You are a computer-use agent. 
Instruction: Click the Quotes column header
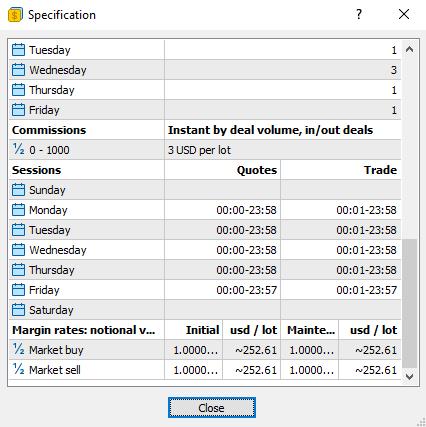point(257,170)
